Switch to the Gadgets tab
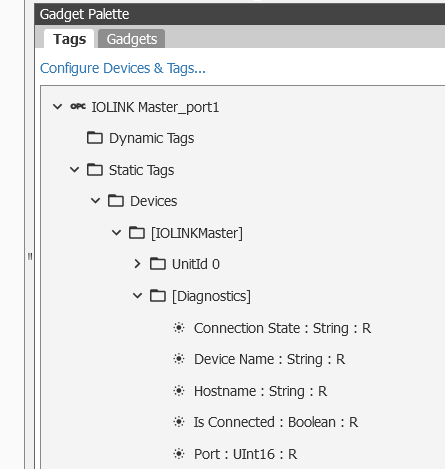The width and height of the screenshot is (445, 469). pos(132,39)
